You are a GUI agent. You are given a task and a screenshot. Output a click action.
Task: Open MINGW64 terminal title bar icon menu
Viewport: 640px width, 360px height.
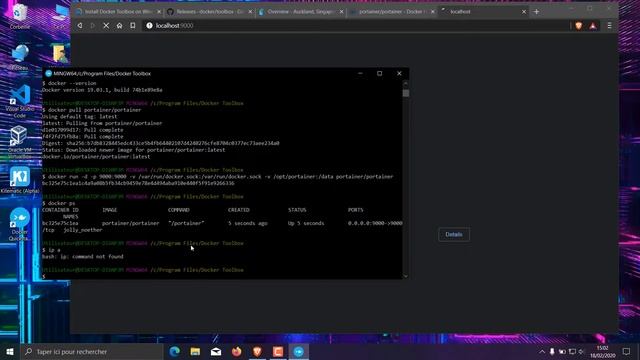(48, 73)
